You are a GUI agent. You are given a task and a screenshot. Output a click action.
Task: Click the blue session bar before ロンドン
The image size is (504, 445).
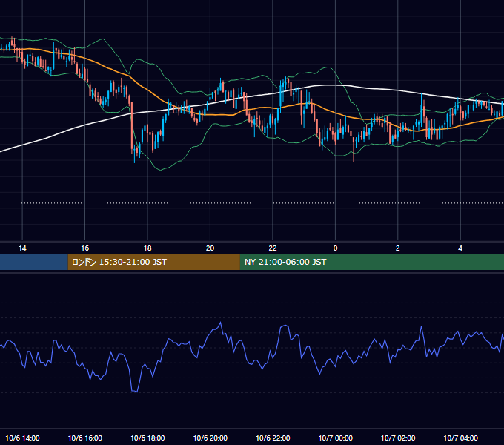point(34,262)
